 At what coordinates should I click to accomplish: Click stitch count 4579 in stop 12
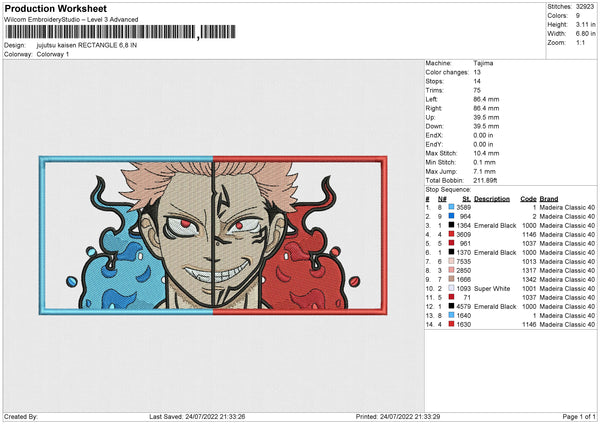[x=464, y=307]
